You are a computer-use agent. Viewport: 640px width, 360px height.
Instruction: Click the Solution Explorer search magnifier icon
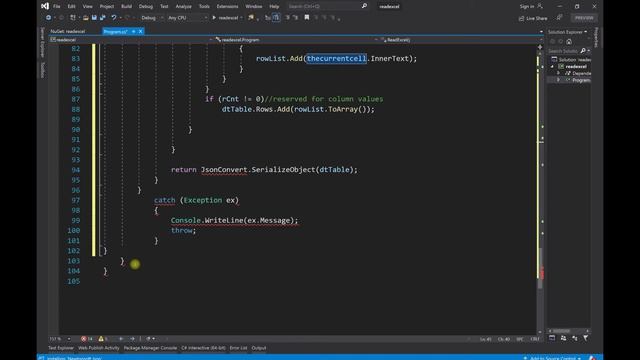pos(583,51)
